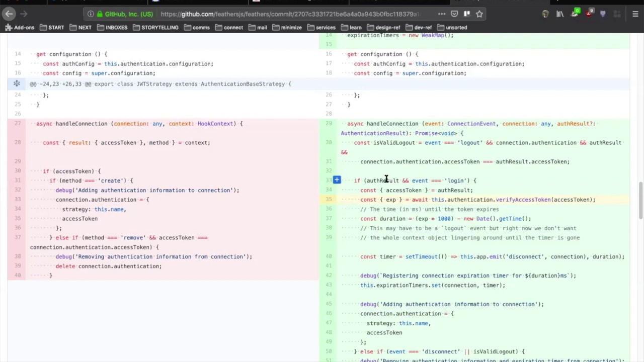
Task: Open the minimize bookmarks folder
Action: point(287,28)
